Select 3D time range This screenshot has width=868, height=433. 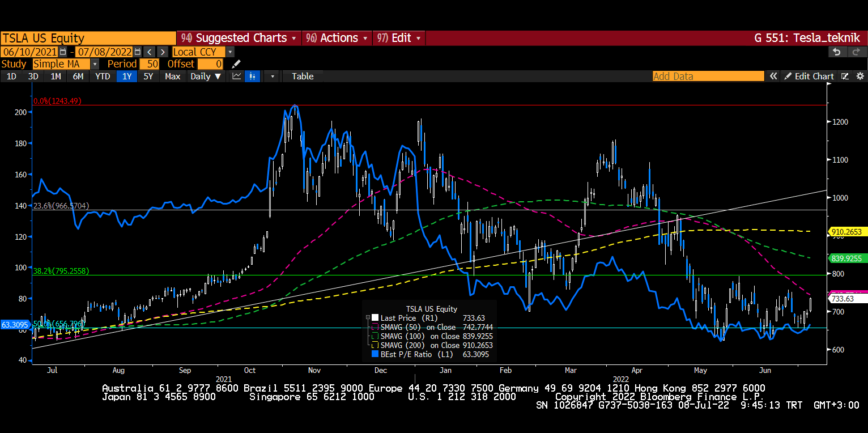coord(33,76)
